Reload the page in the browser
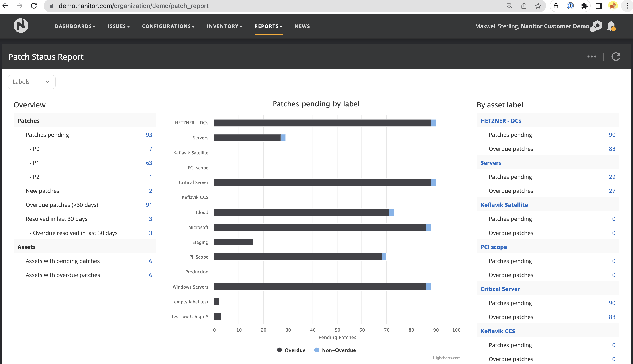Image resolution: width=633 pixels, height=364 pixels. point(34,6)
